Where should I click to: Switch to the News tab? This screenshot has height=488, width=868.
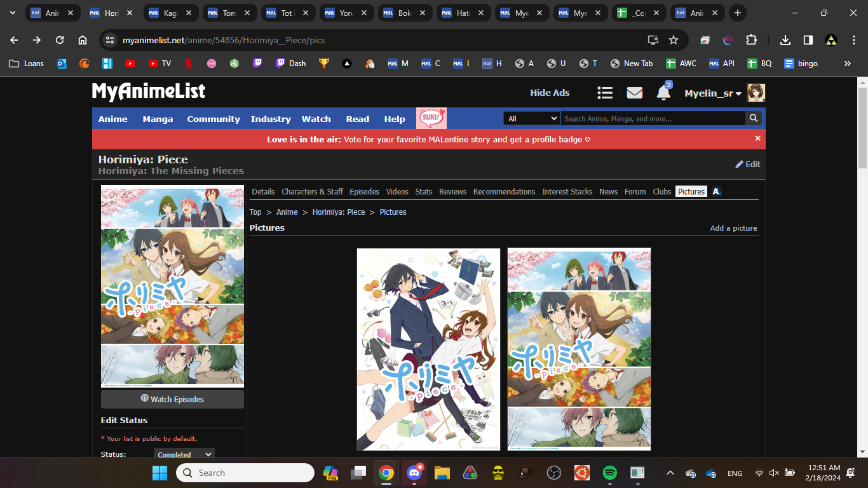point(608,191)
